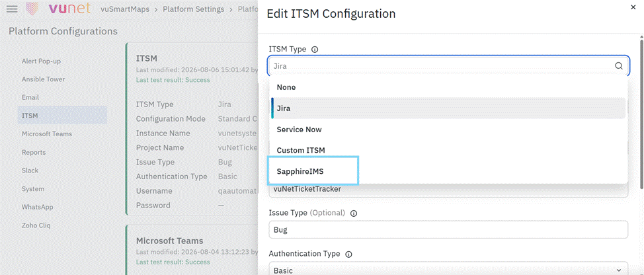This screenshot has width=644, height=275.
Task: Click the Authentication Type label in ITSM card
Action: click(x=172, y=177)
